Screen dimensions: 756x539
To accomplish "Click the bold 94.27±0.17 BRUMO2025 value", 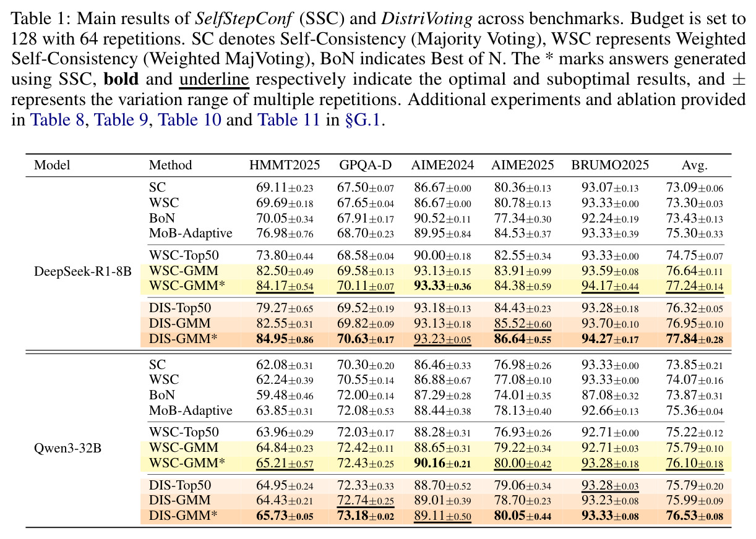I will click(610, 339).
